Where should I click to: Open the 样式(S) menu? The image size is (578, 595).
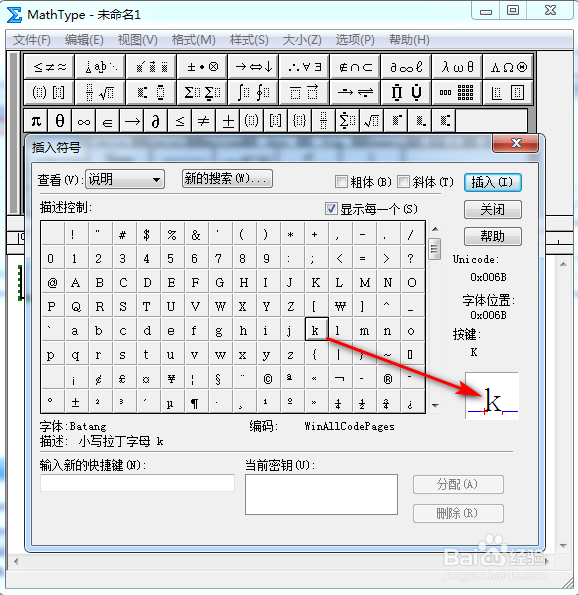pos(249,40)
